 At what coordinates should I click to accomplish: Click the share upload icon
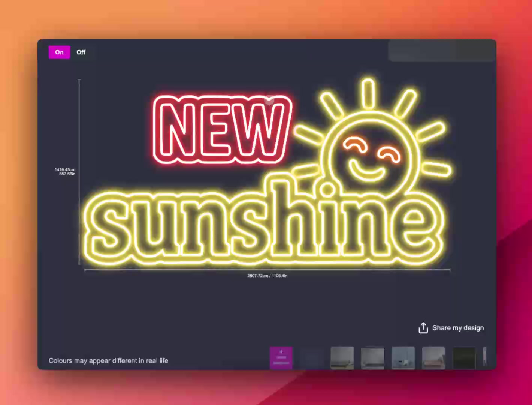pyautogui.click(x=423, y=327)
